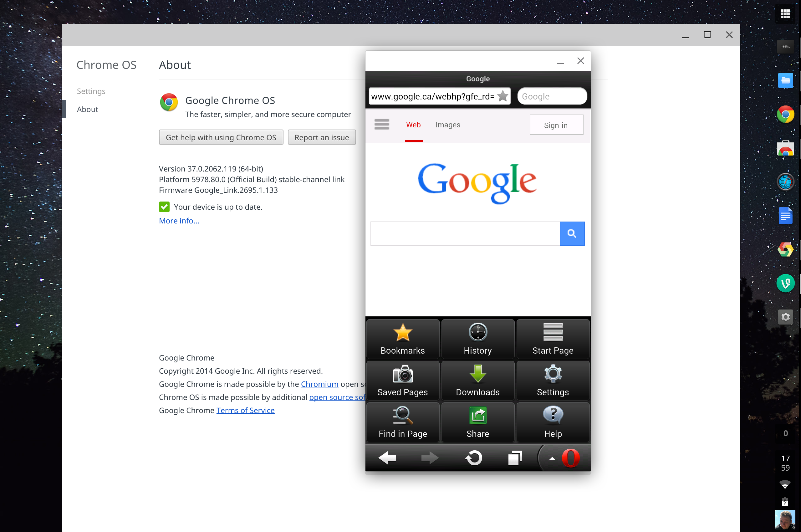Click the More info link
Image resolution: width=801 pixels, height=532 pixels.
[x=178, y=220]
